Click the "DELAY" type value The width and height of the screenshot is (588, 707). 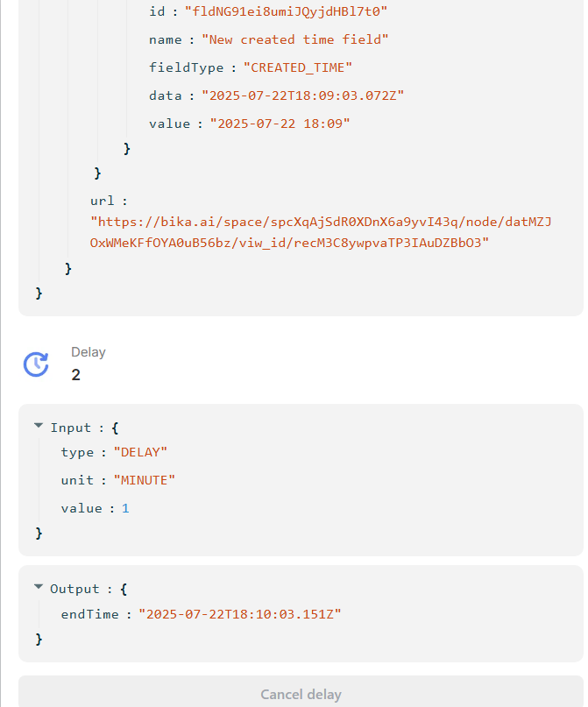pyautogui.click(x=140, y=452)
